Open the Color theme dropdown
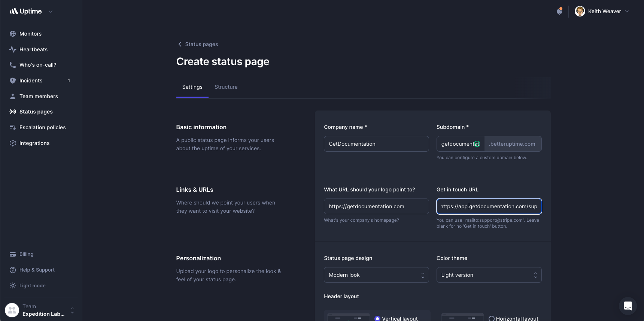 click(x=489, y=275)
